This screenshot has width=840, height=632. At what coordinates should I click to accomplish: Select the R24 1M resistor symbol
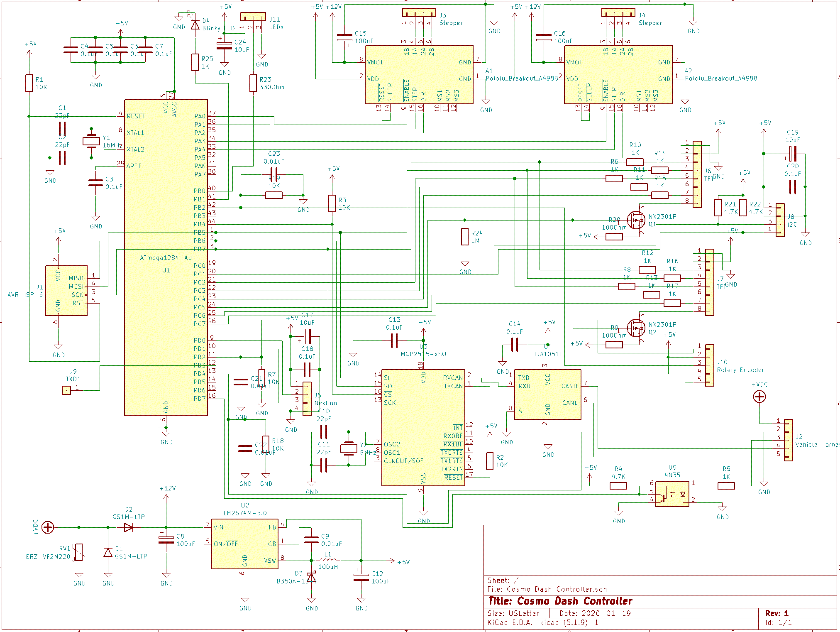coord(465,237)
